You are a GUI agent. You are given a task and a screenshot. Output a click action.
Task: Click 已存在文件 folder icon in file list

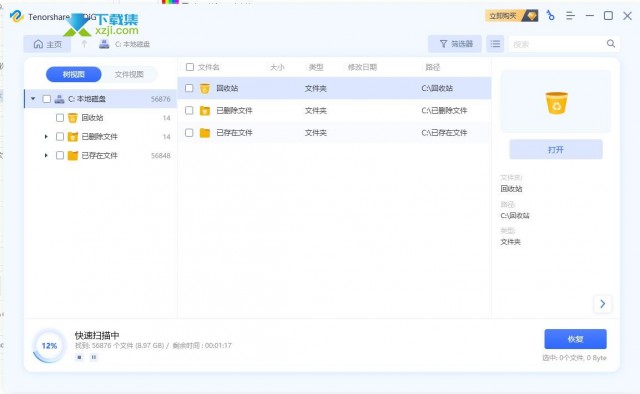(x=204, y=133)
